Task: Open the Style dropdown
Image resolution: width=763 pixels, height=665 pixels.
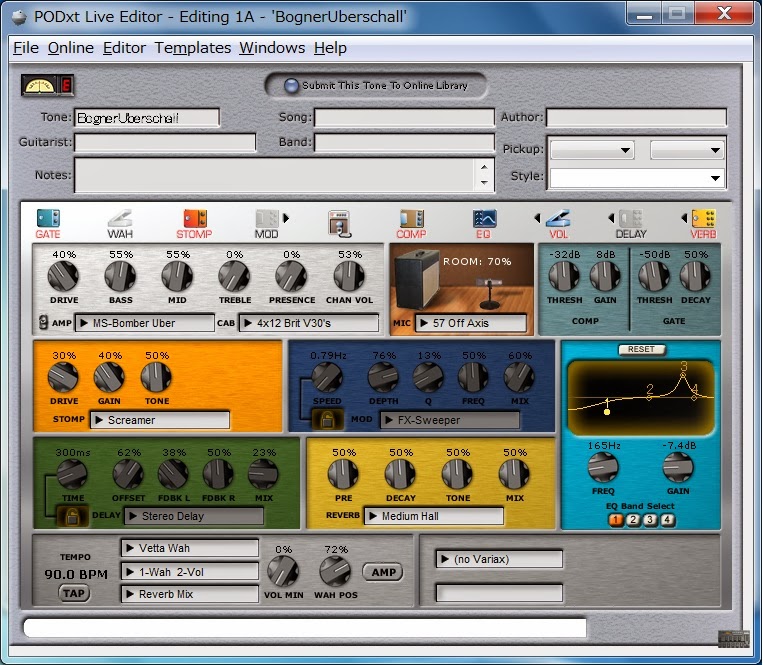Action: 636,178
